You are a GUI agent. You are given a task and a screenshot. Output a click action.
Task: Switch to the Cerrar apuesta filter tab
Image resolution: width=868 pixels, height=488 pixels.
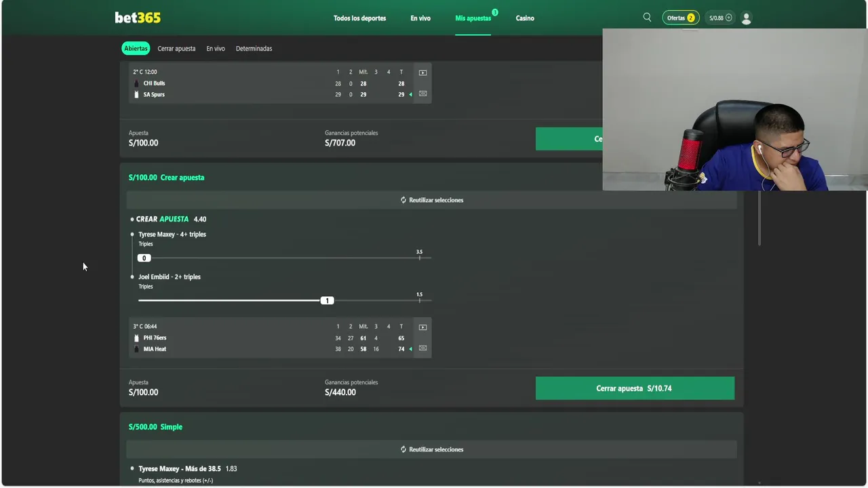coord(176,49)
